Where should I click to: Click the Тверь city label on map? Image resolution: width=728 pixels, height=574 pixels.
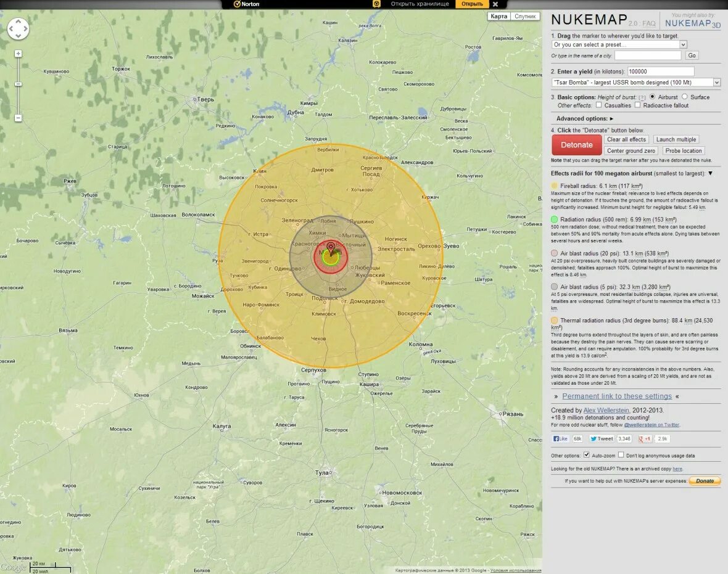click(x=205, y=99)
